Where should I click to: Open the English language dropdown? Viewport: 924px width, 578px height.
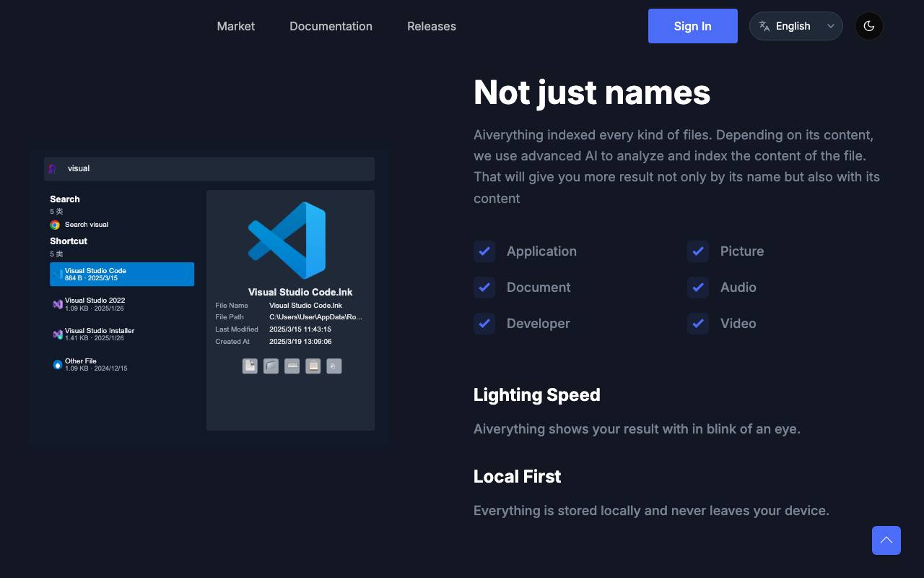pos(796,26)
